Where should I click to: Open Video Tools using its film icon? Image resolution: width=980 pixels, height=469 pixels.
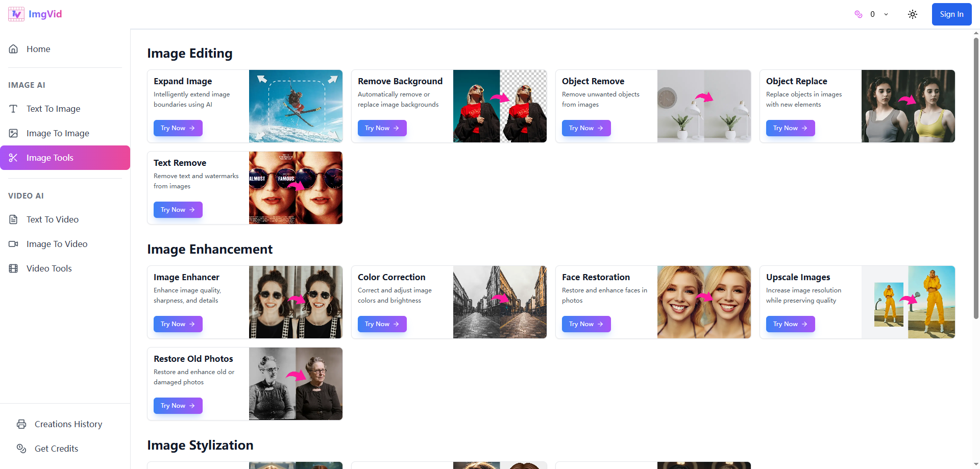[13, 268]
